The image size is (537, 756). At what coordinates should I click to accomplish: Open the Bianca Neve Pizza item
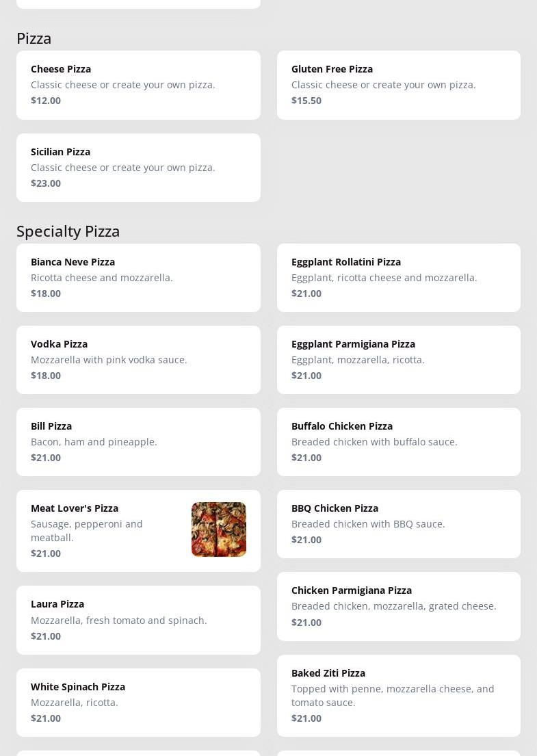[138, 278]
